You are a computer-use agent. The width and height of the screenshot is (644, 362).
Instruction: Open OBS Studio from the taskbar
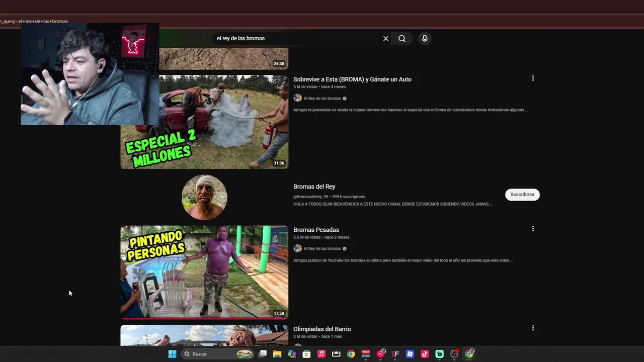coord(454,354)
